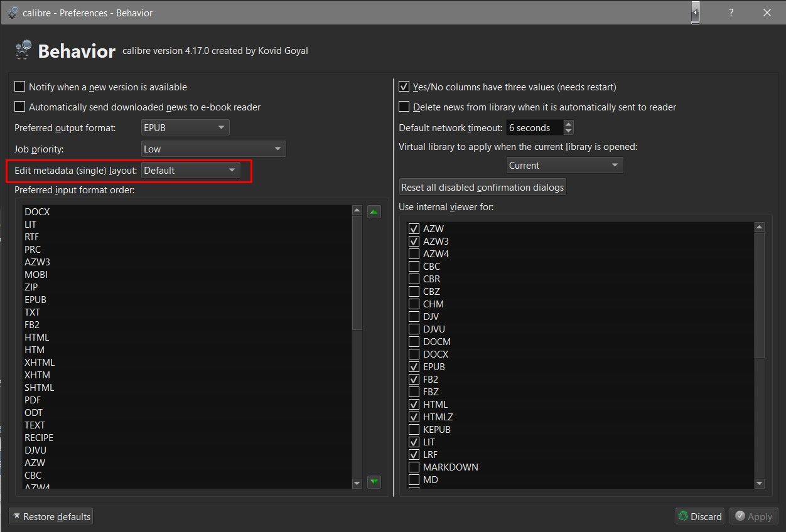Uncheck LIT in internal viewer list
Viewport: 786px width, 532px height.
tap(414, 442)
